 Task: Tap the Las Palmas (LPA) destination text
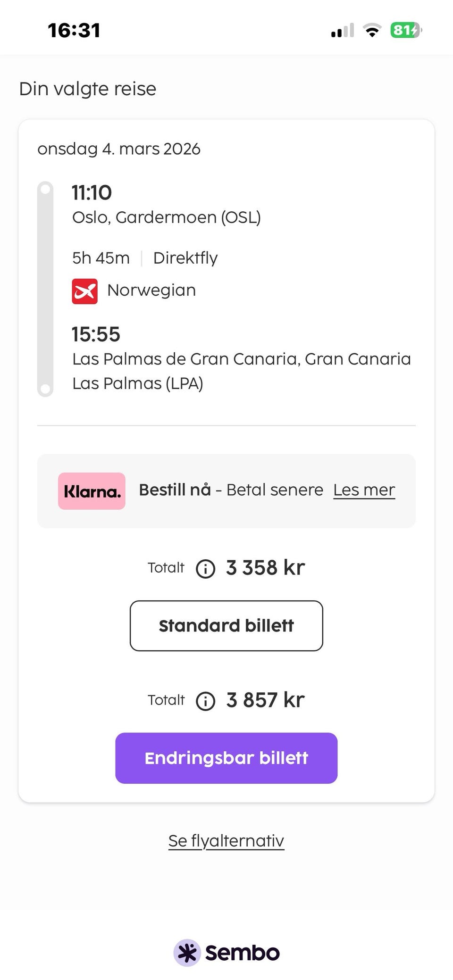137,383
